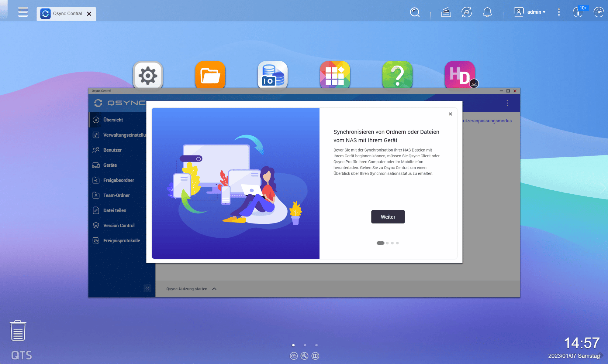Expand the Qsync-Nutzung starten panel
608x364 pixels.
(x=214, y=289)
